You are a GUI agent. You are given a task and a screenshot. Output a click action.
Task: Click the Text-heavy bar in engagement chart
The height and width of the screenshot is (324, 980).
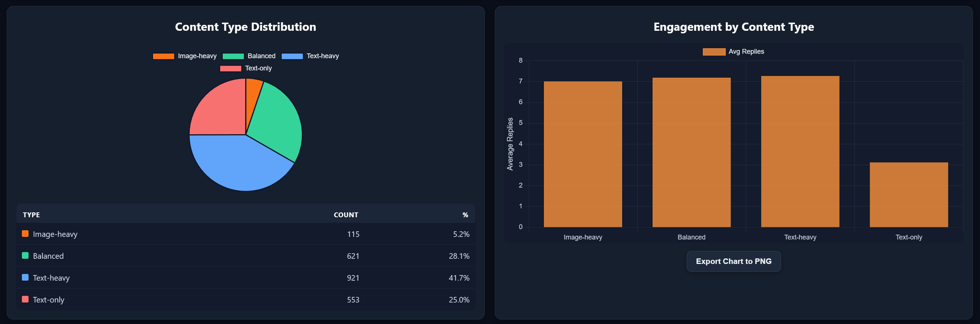tap(799, 151)
